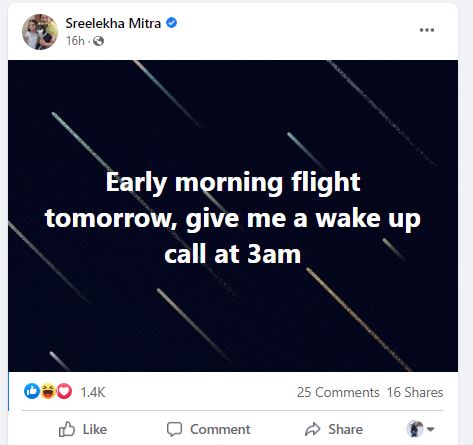Open the three-dot post options menu
Image resolution: width=473 pixels, height=445 pixels.
coord(427,30)
